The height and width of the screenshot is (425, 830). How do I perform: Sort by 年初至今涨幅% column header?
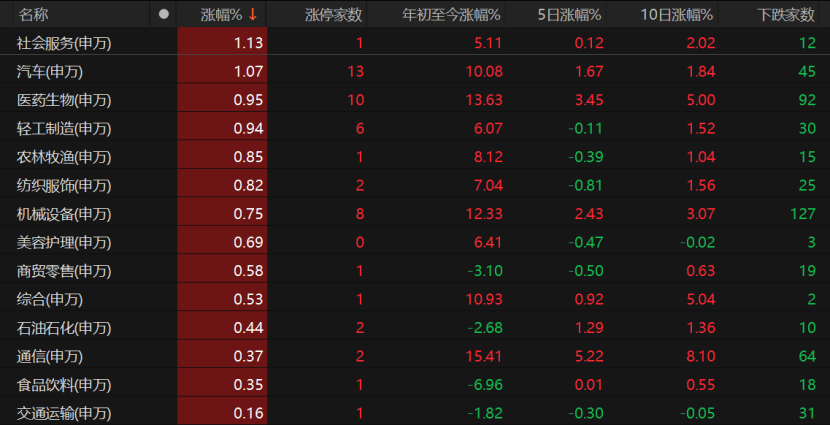(x=451, y=14)
